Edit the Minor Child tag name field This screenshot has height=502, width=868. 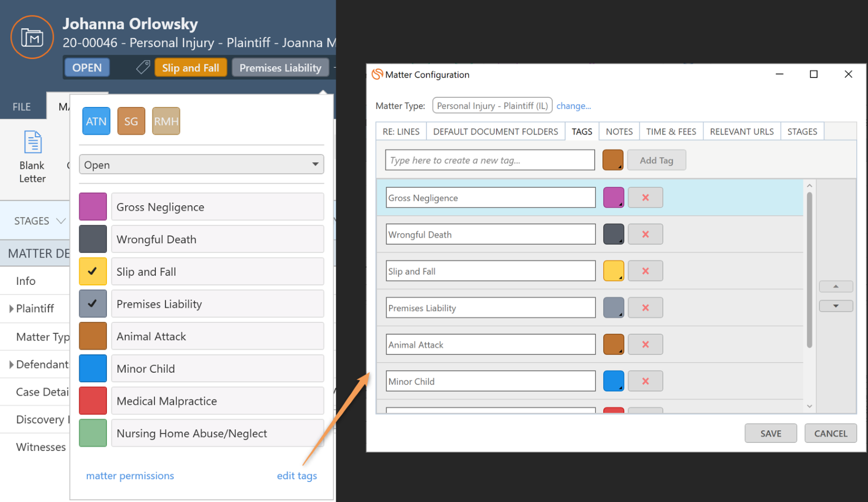pyautogui.click(x=490, y=381)
